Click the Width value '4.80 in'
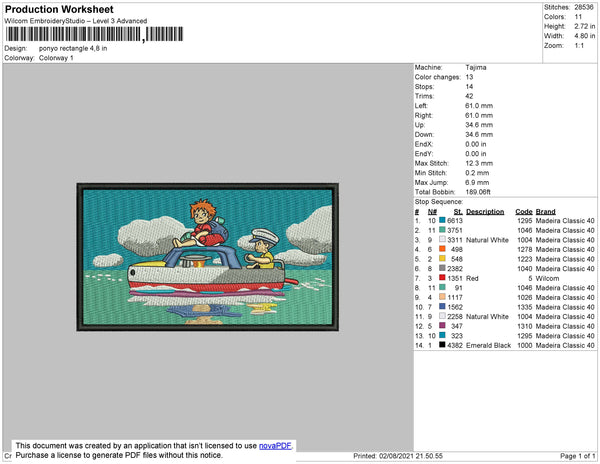600x464 pixels. click(x=584, y=36)
